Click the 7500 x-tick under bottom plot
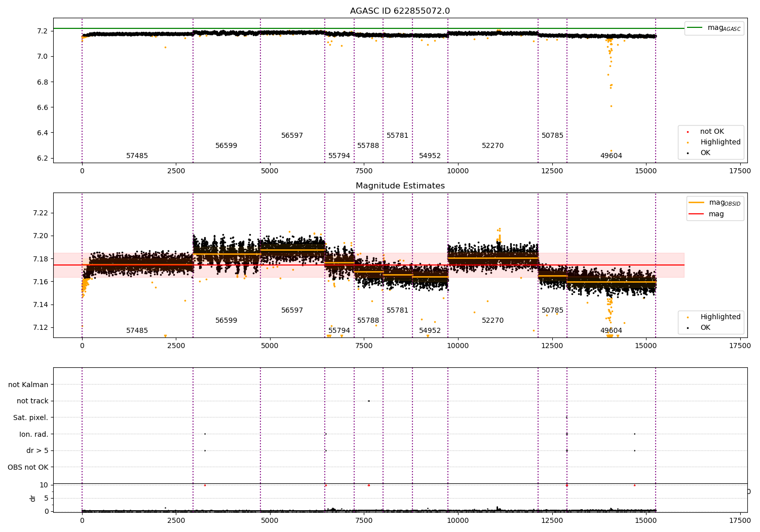Screen dimensions: 760x532 364,520
